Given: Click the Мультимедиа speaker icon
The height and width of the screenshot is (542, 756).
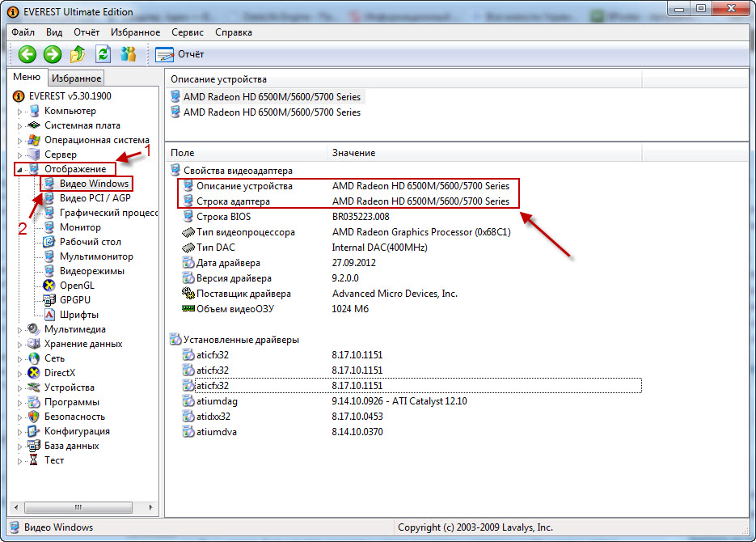Looking at the screenshot, I should (34, 329).
